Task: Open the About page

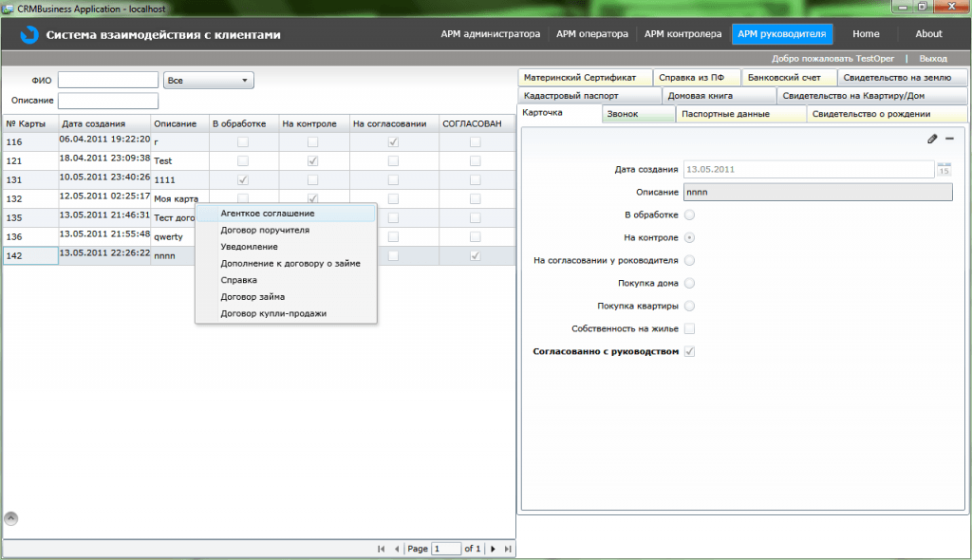Action: point(928,34)
